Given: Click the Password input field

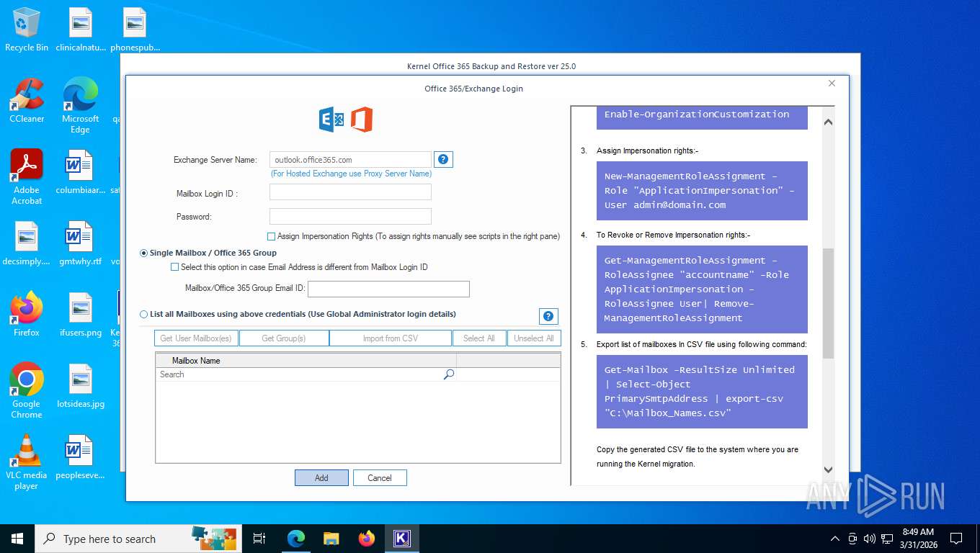Looking at the screenshot, I should [x=350, y=216].
